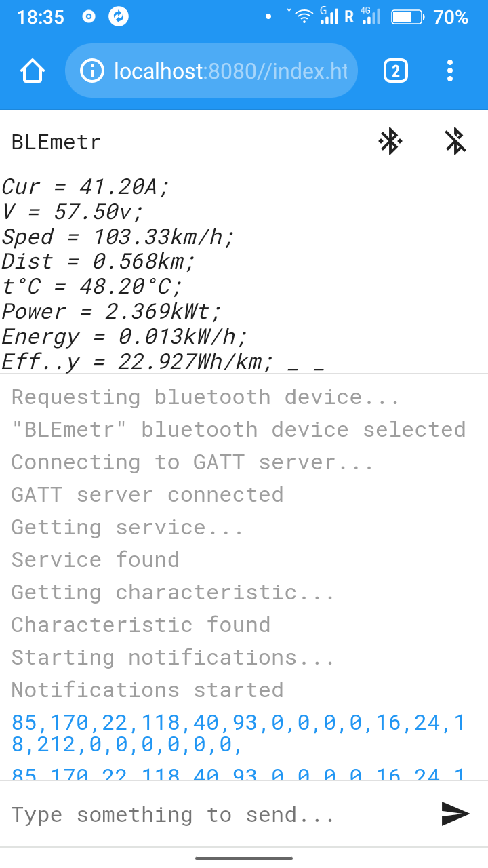The width and height of the screenshot is (488, 868).
Task: Tap the sync icon in status bar
Action: [119, 17]
